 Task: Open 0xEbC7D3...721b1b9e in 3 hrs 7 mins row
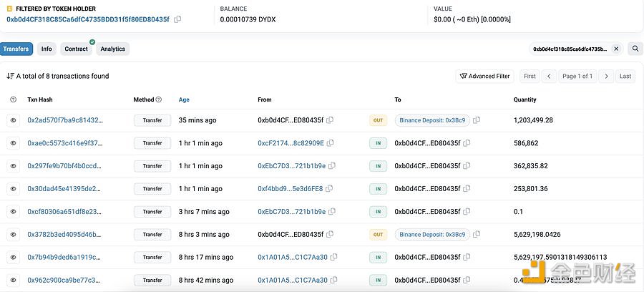292,212
